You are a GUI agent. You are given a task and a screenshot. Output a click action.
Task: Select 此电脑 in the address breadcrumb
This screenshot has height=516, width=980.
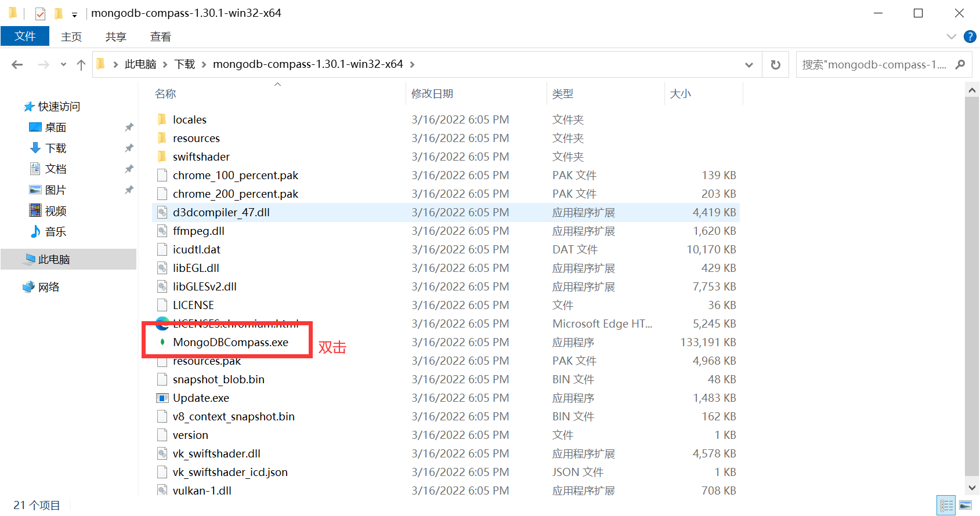click(x=140, y=64)
